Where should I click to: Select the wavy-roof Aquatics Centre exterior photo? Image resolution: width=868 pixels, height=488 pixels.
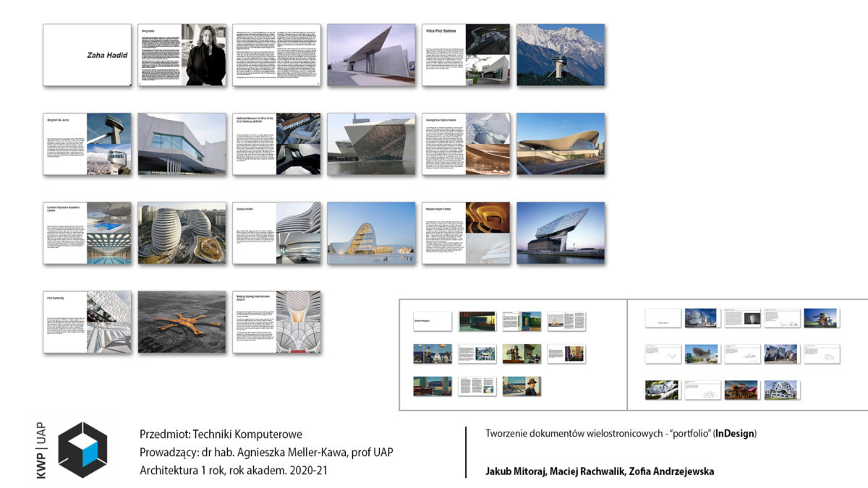click(561, 144)
